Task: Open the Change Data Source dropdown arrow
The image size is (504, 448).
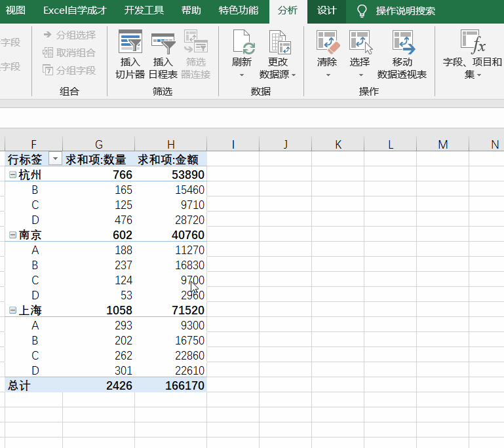Action: [294, 75]
